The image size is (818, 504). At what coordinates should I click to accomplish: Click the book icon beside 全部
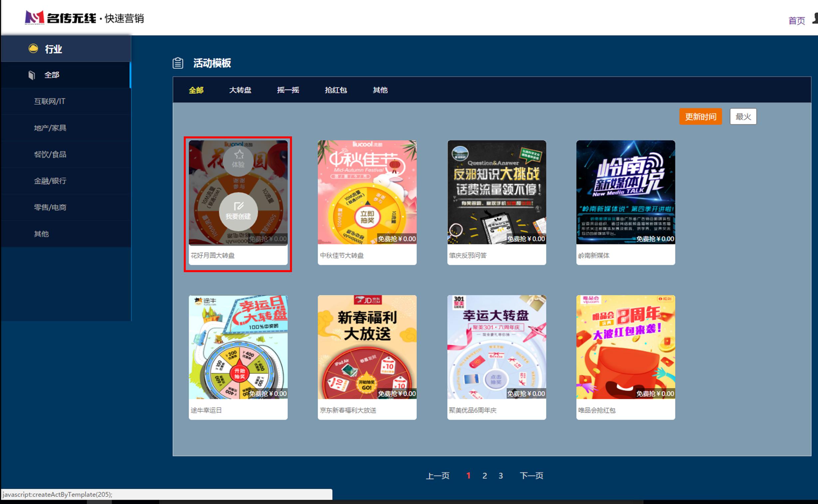[x=32, y=75]
